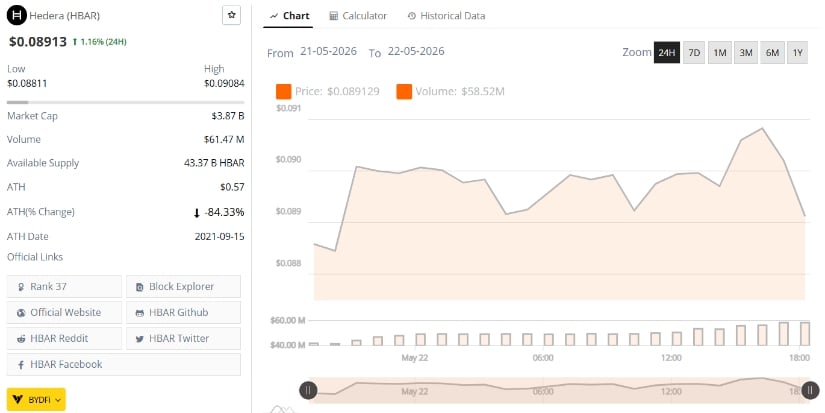
Task: Click the Chart tab line icon
Action: click(x=274, y=16)
